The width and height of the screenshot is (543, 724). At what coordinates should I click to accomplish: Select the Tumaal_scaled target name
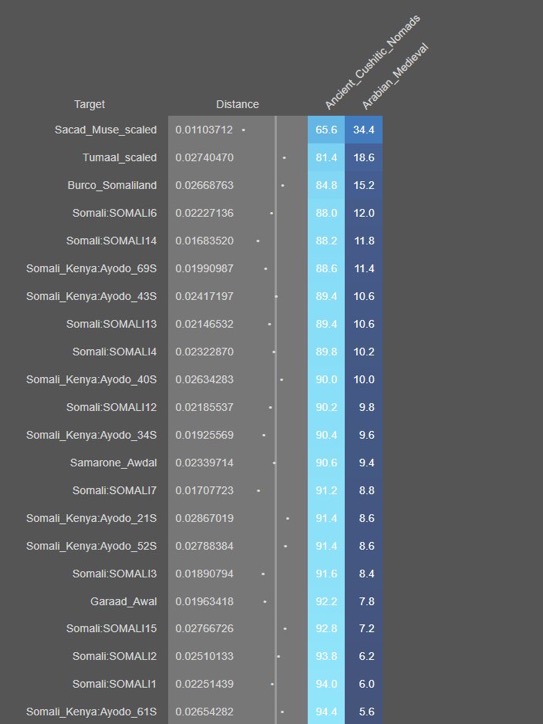point(120,157)
